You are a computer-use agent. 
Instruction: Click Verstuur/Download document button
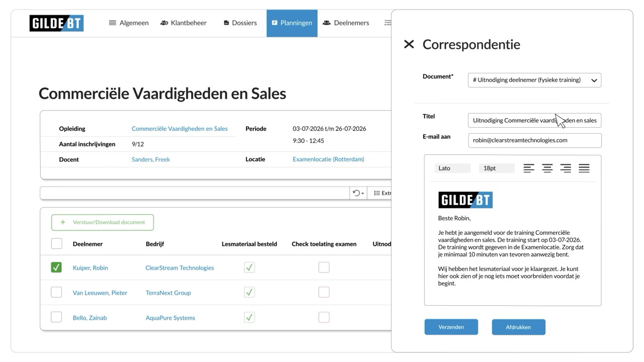tap(103, 222)
